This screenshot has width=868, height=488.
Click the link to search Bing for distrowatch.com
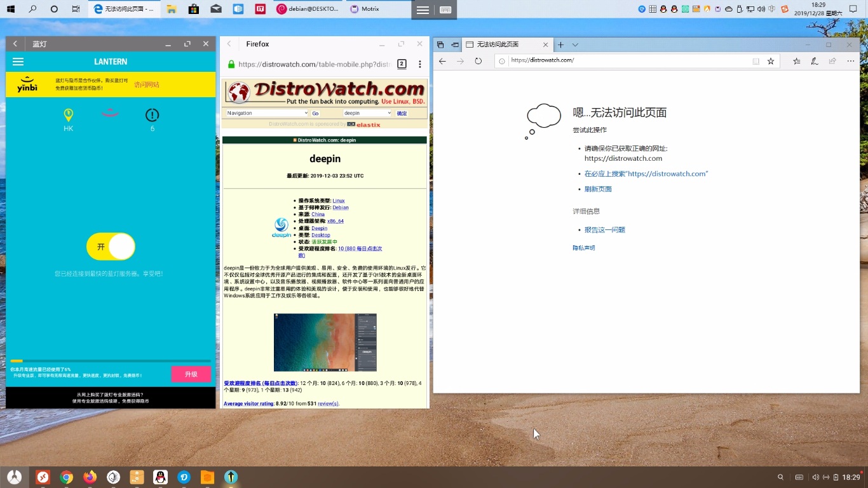pos(646,173)
